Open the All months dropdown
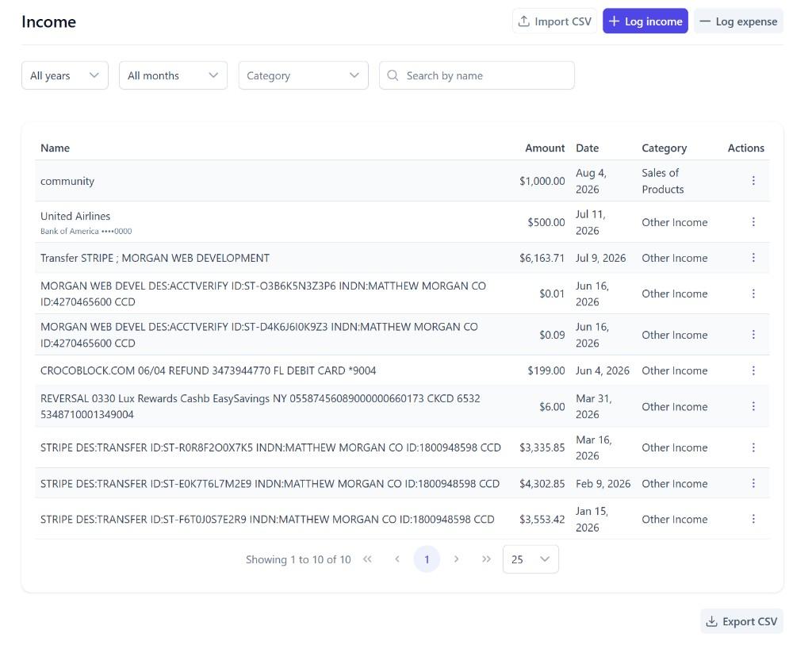 point(173,75)
